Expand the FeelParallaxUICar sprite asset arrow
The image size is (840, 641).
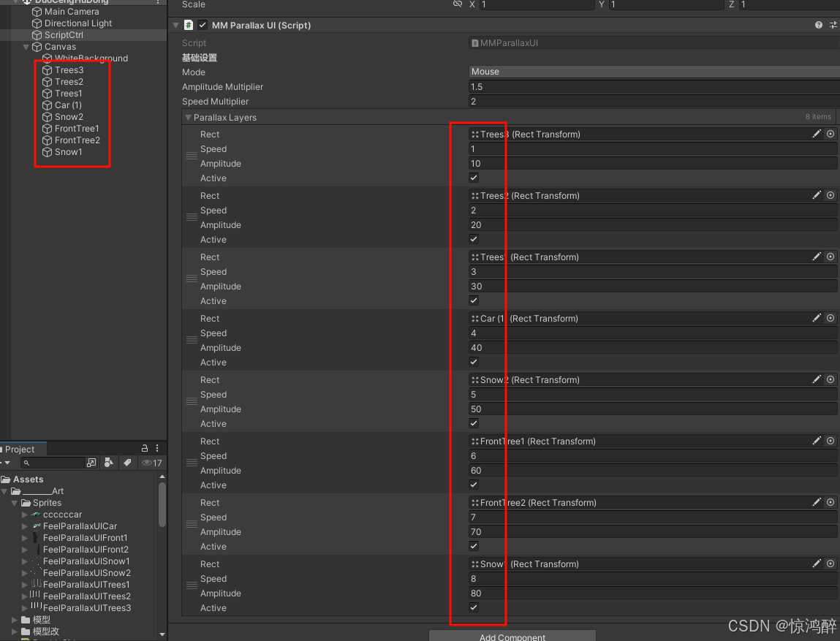(x=25, y=526)
